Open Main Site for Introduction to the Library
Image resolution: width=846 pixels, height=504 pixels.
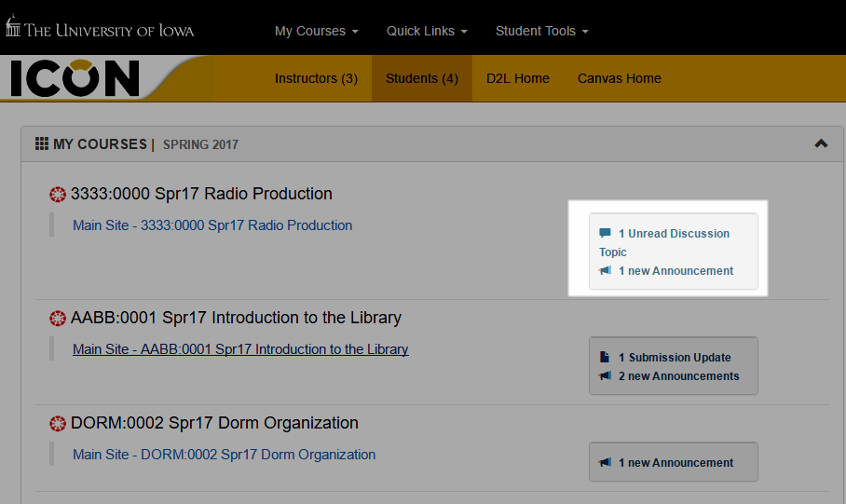(x=240, y=349)
